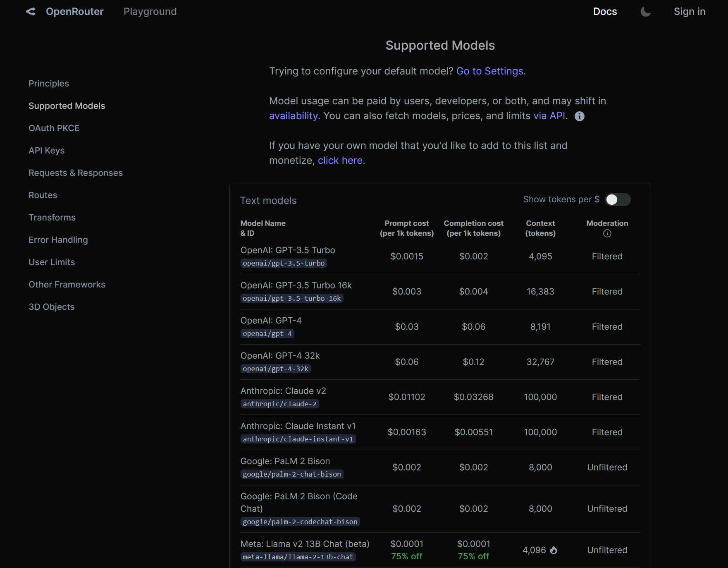Click the via API link
The height and width of the screenshot is (568, 728).
549,116
